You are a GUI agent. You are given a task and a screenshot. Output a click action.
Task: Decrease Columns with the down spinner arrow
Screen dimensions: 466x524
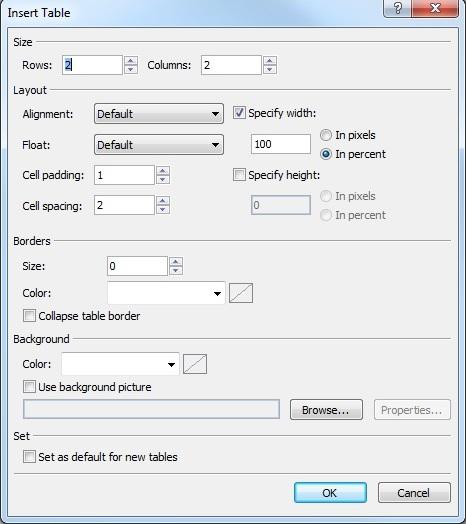tap(270, 69)
